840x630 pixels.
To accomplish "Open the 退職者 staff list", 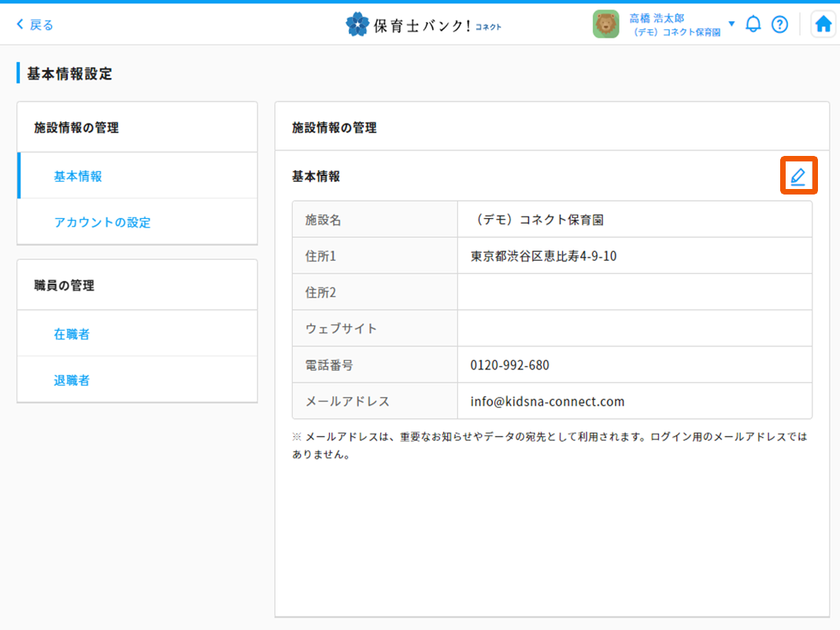I will (72, 380).
